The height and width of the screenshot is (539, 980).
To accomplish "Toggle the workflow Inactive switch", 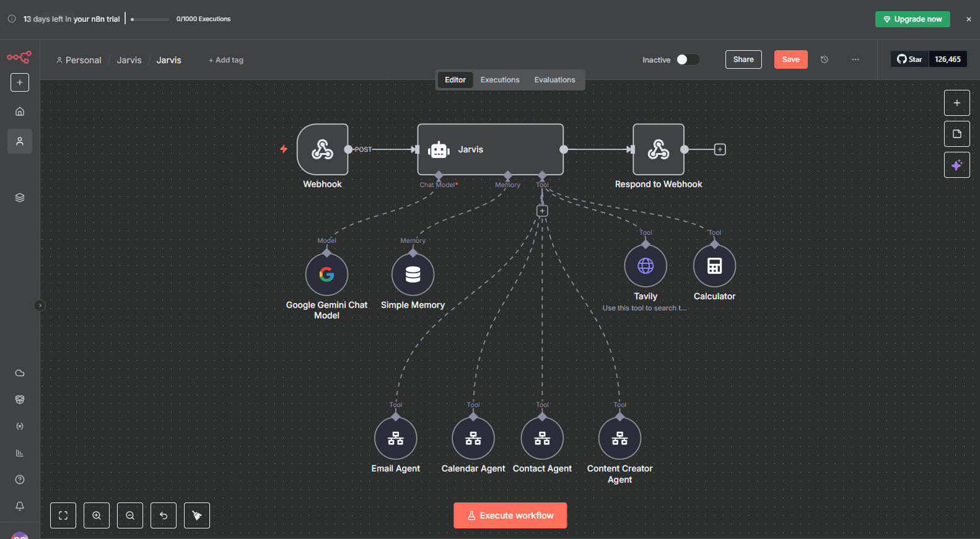I will pos(688,59).
